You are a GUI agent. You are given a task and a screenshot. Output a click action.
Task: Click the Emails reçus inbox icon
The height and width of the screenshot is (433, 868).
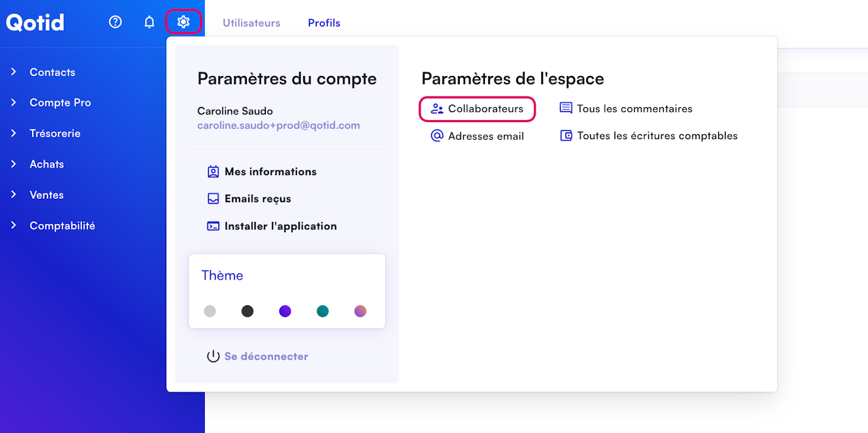pyautogui.click(x=213, y=199)
